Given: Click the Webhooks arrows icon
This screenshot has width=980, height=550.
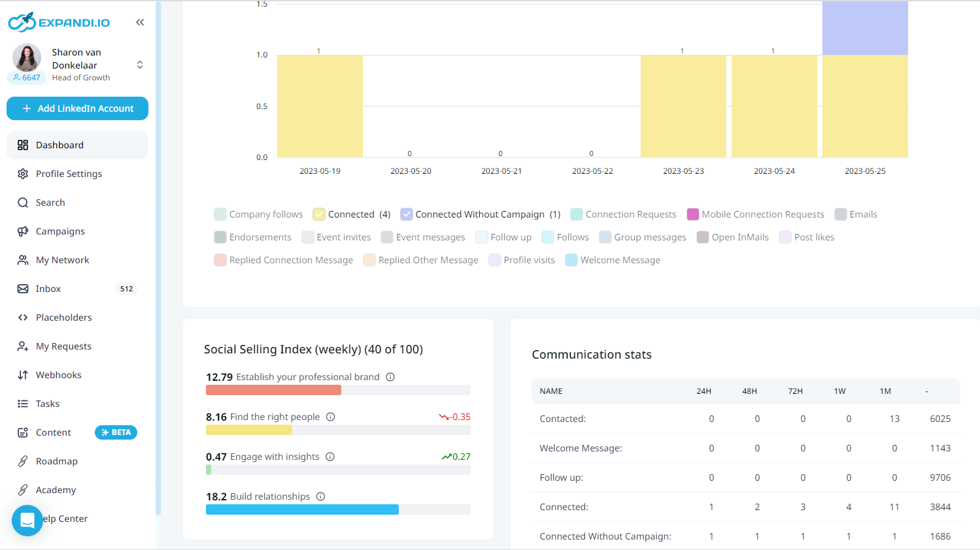Looking at the screenshot, I should click(x=23, y=375).
